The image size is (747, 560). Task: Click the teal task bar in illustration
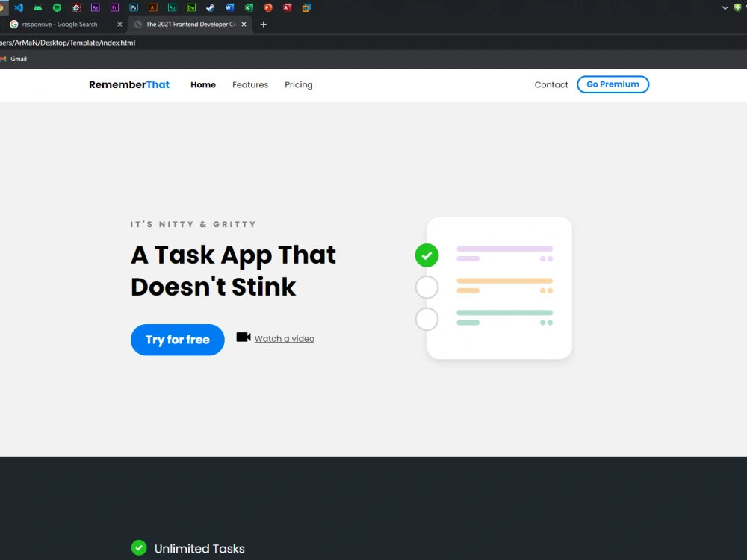[504, 312]
